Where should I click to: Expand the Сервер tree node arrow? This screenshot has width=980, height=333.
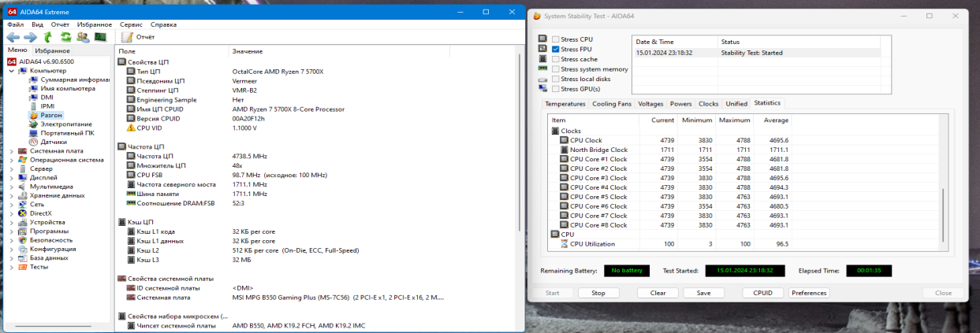click(12, 168)
